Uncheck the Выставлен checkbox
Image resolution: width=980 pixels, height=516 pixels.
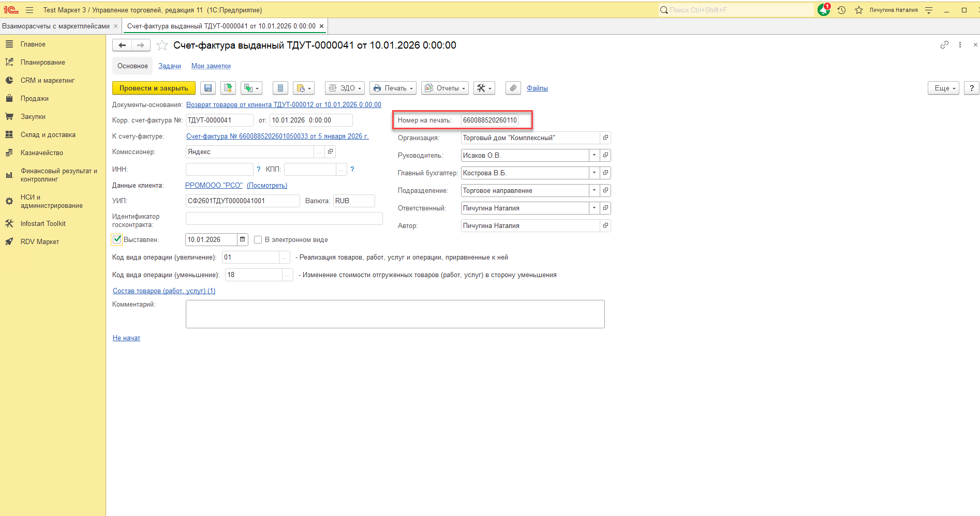tap(117, 239)
